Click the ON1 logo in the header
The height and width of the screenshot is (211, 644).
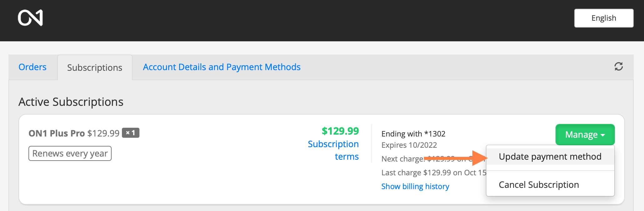point(30,18)
